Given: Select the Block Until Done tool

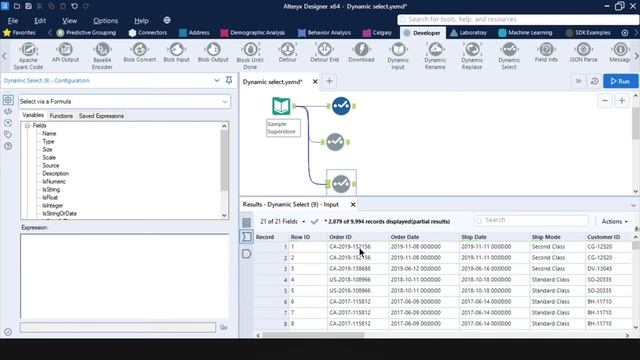Looking at the screenshot, I should pos(250,56).
